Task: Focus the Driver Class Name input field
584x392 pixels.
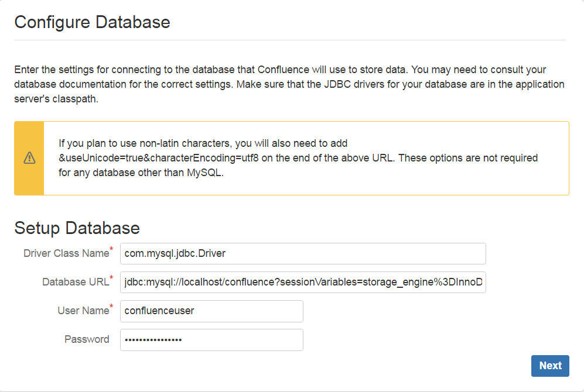Action: 302,253
